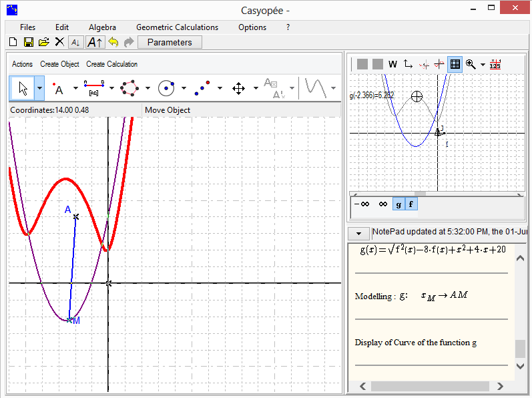Click Create Object
Viewport: 532px width, 398px height.
[x=59, y=64]
